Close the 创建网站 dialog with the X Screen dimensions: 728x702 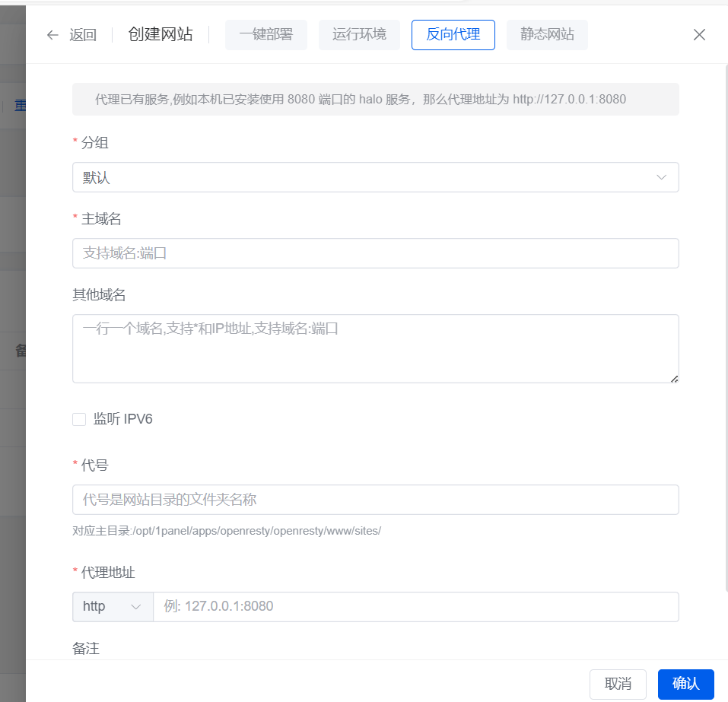coord(699,34)
